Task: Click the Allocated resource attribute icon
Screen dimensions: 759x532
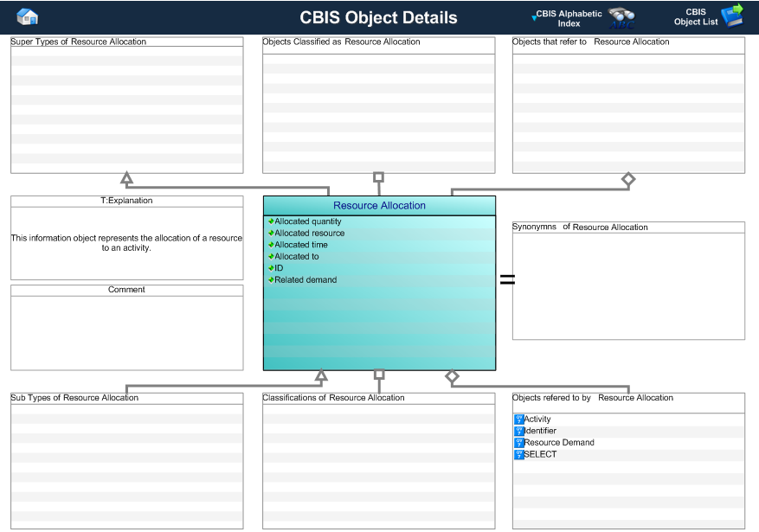Action: [x=271, y=233]
